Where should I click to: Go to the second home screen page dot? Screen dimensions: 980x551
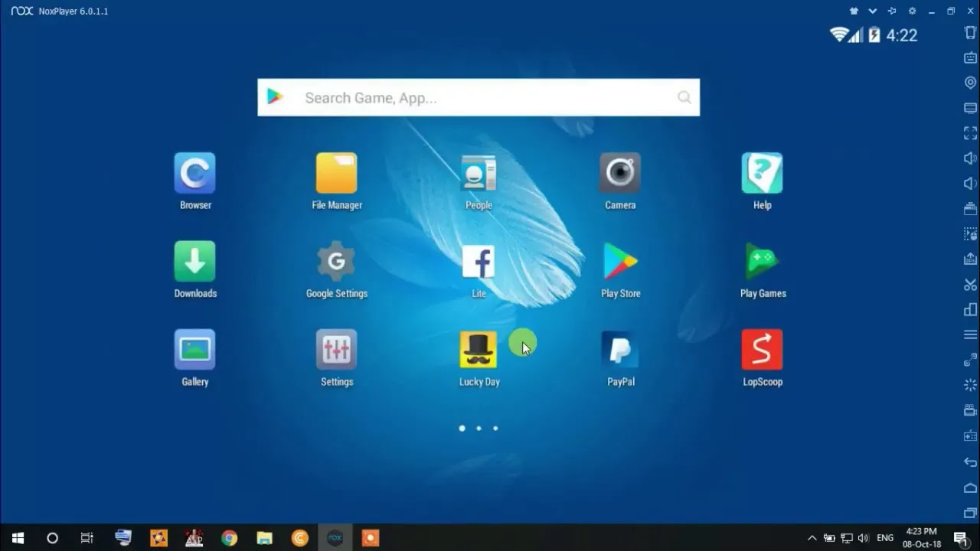[479, 428]
